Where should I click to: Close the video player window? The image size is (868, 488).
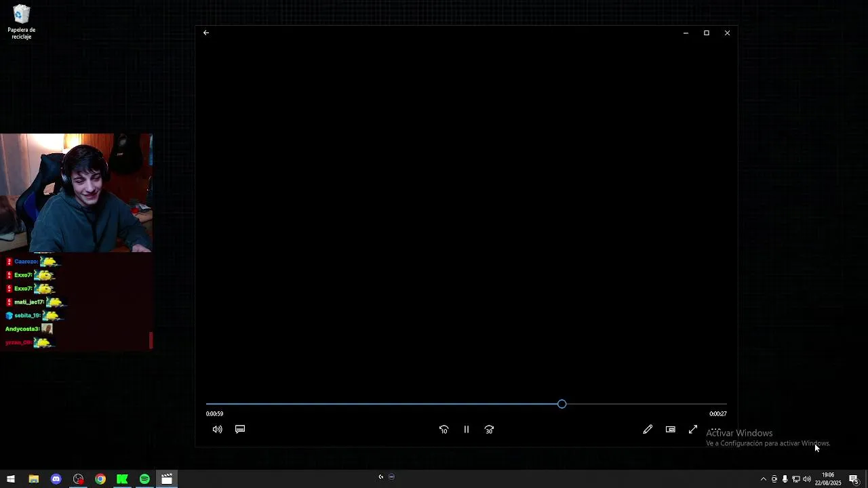(x=728, y=33)
